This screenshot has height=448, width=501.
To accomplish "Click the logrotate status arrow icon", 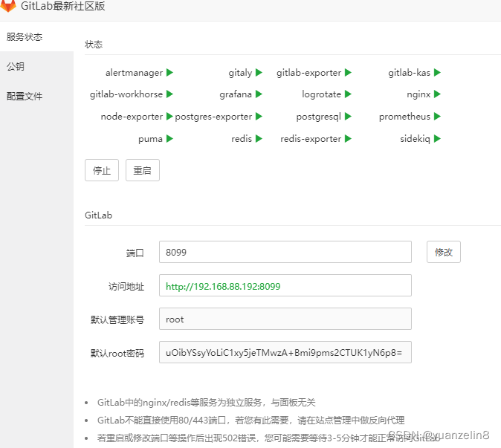I will (348, 94).
